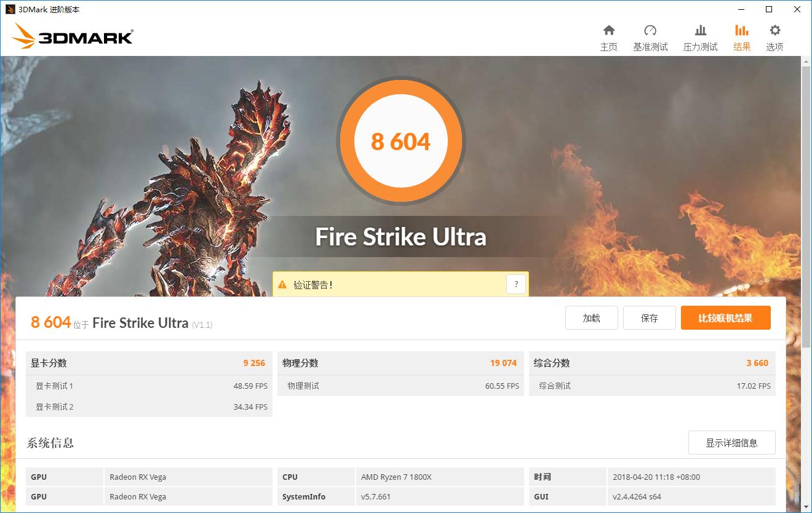Image resolution: width=812 pixels, height=513 pixels.
Task: Click the 加载 (Load) button
Action: click(591, 318)
